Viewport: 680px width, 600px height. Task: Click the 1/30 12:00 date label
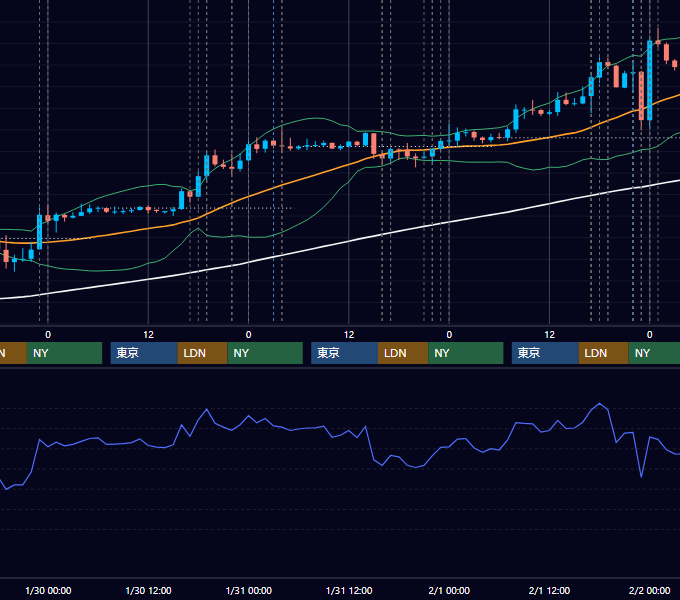pyautogui.click(x=148, y=590)
